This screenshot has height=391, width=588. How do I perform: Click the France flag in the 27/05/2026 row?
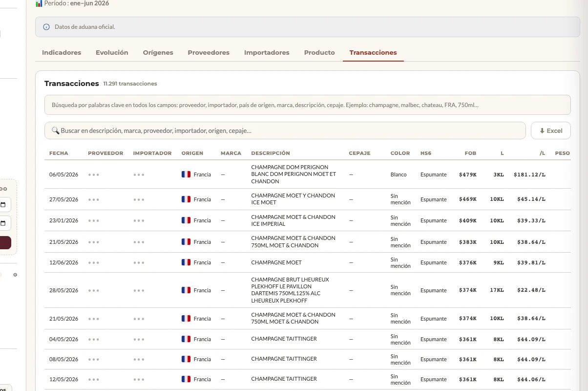coord(186,199)
